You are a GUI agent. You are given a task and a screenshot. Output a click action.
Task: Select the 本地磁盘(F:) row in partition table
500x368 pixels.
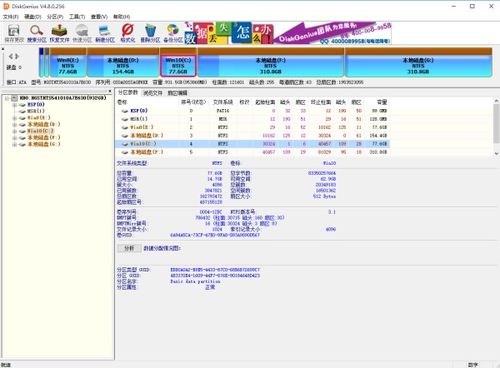click(252, 152)
